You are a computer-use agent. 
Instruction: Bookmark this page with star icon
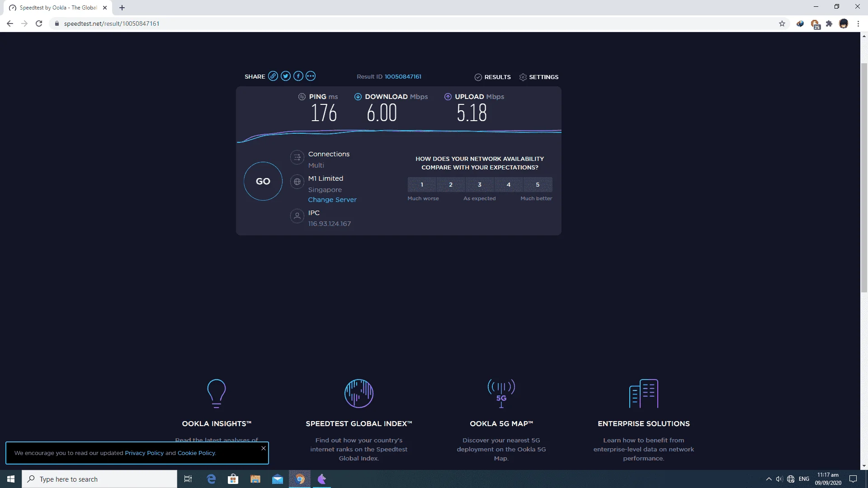[x=782, y=23]
